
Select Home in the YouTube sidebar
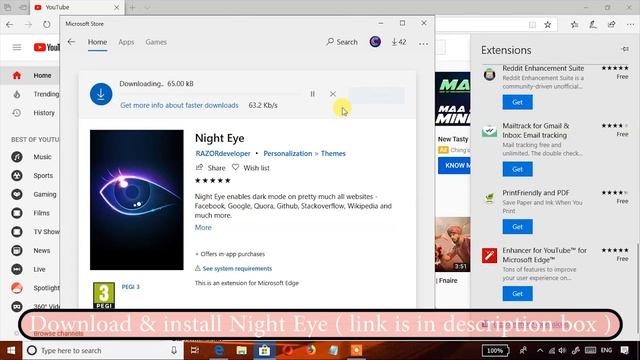(31, 76)
